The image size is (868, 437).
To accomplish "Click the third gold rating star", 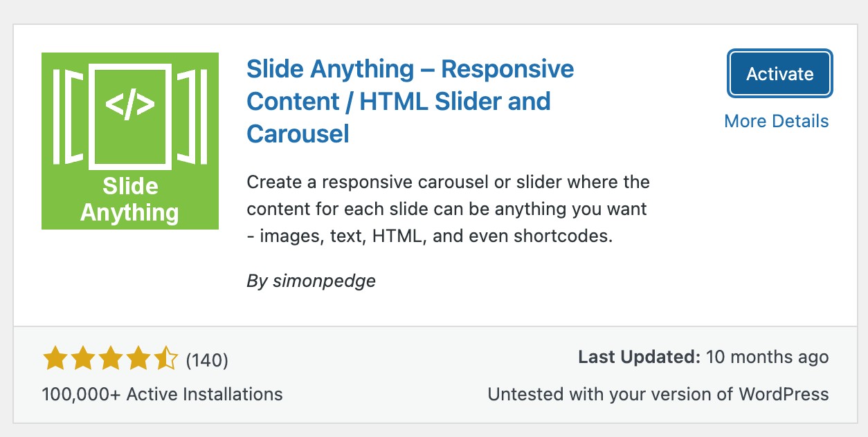I will point(111,360).
